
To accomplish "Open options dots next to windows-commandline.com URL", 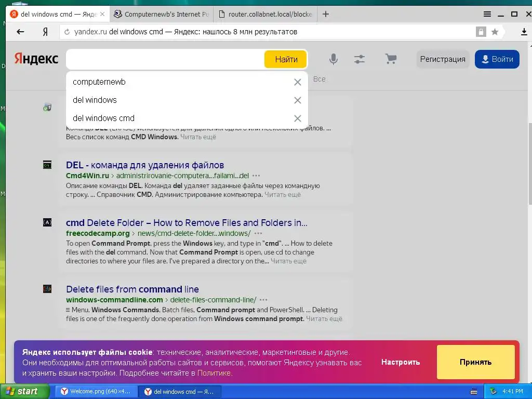I will [x=263, y=300].
